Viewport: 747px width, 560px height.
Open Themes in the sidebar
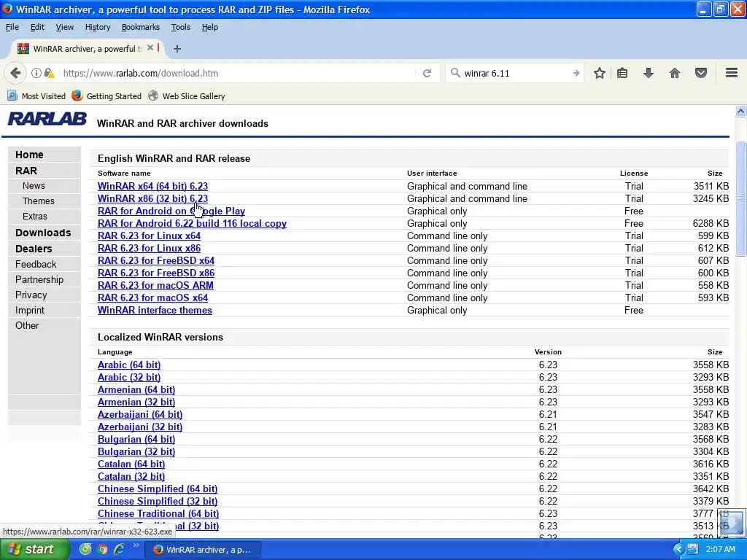[x=38, y=201]
